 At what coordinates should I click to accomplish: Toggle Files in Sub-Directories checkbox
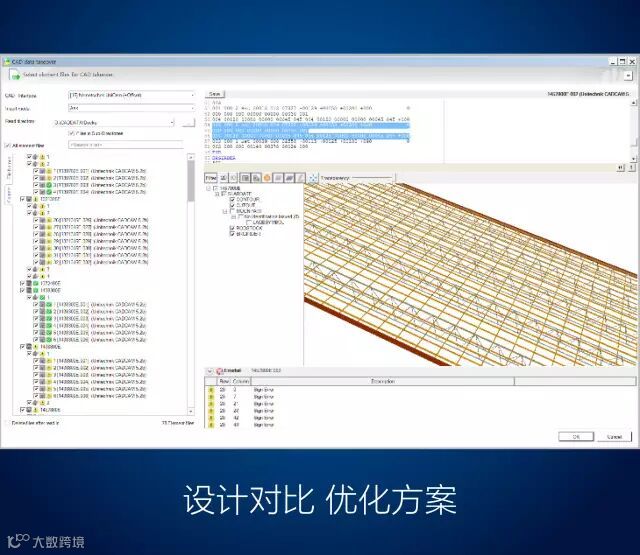(x=71, y=133)
